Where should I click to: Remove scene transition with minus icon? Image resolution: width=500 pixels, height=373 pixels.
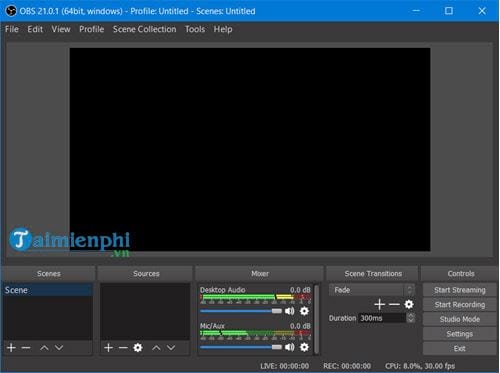click(x=394, y=304)
